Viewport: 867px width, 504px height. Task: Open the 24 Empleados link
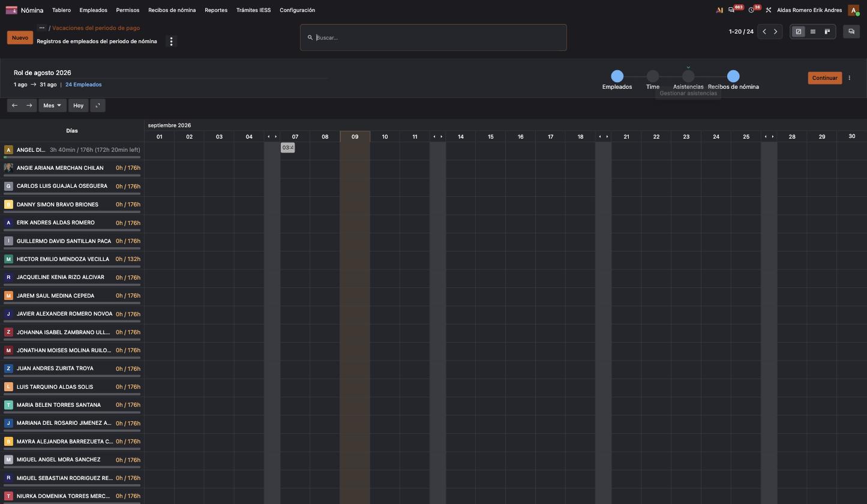point(83,85)
